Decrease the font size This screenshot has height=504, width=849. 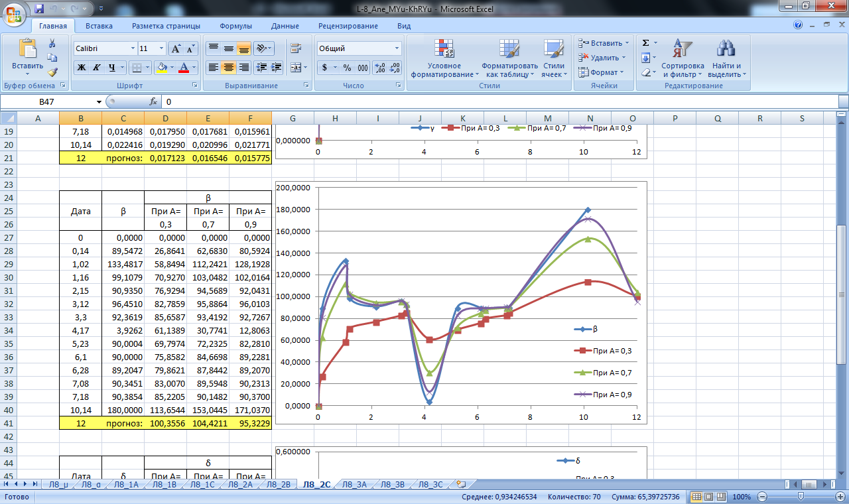[190, 48]
